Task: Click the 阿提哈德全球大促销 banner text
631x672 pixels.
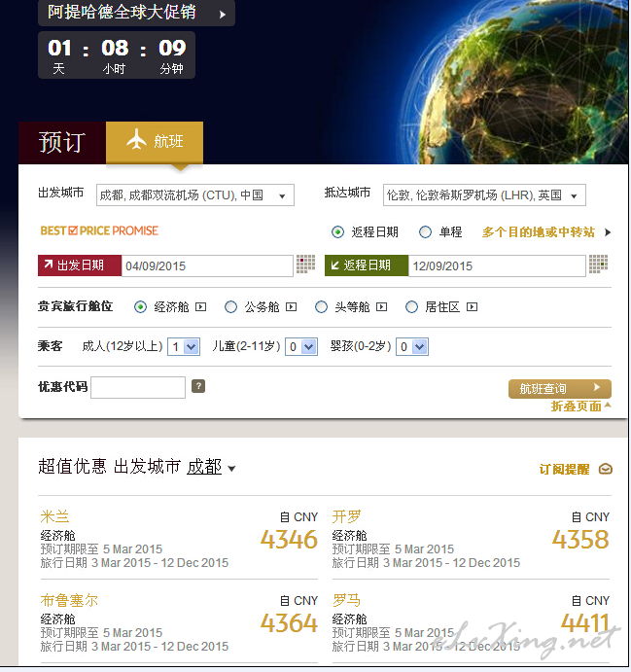Action: click(x=122, y=12)
